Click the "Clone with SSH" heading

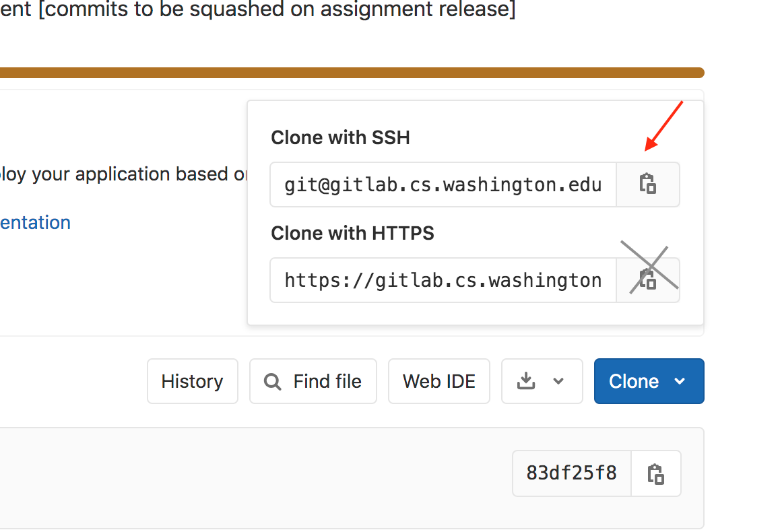click(x=340, y=138)
